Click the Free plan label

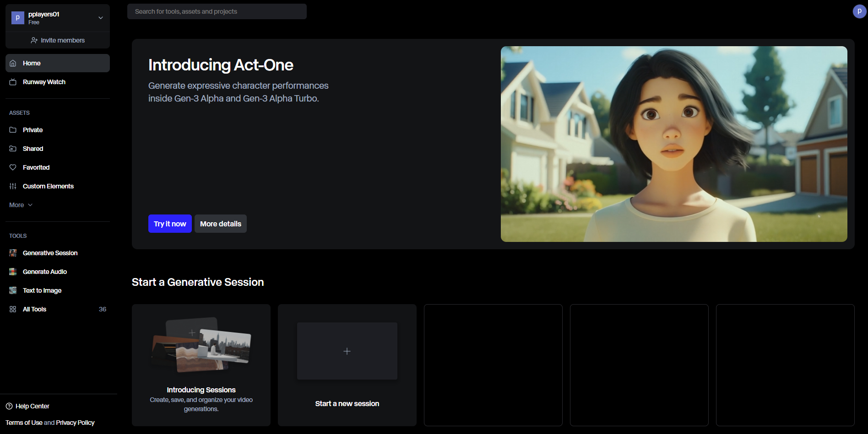34,22
